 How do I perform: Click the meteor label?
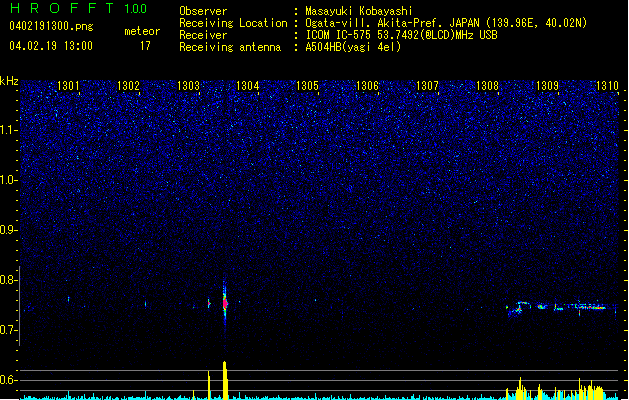[x=142, y=31]
